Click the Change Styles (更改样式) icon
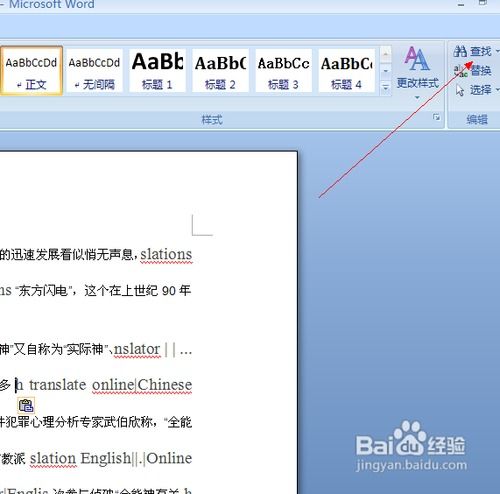The image size is (500, 494). [417, 59]
